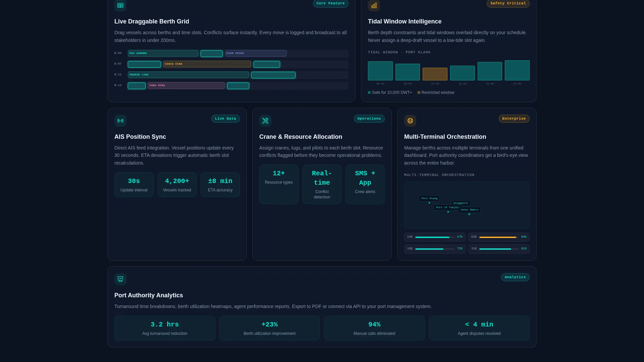Click the Johor Bahru map label
Image resolution: width=644 pixels, height=362 pixels.
coord(469,210)
